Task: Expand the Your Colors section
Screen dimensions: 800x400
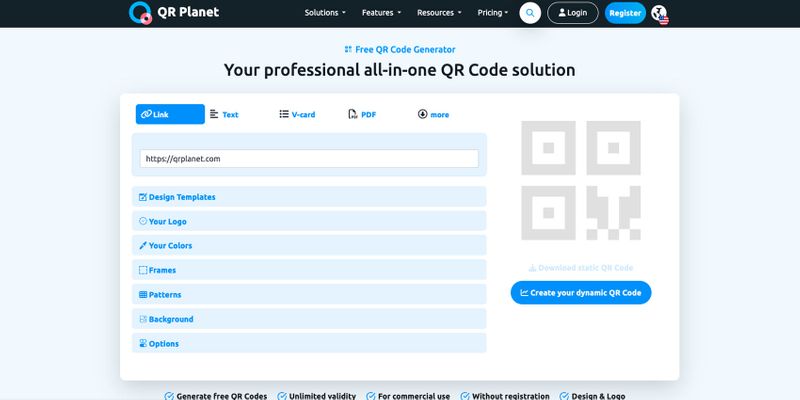Action: pos(309,245)
